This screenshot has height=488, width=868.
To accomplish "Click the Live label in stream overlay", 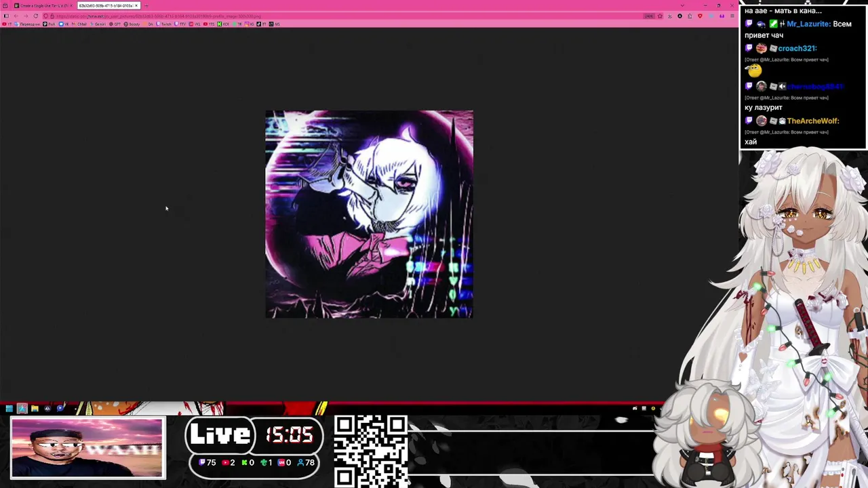I will click(220, 435).
